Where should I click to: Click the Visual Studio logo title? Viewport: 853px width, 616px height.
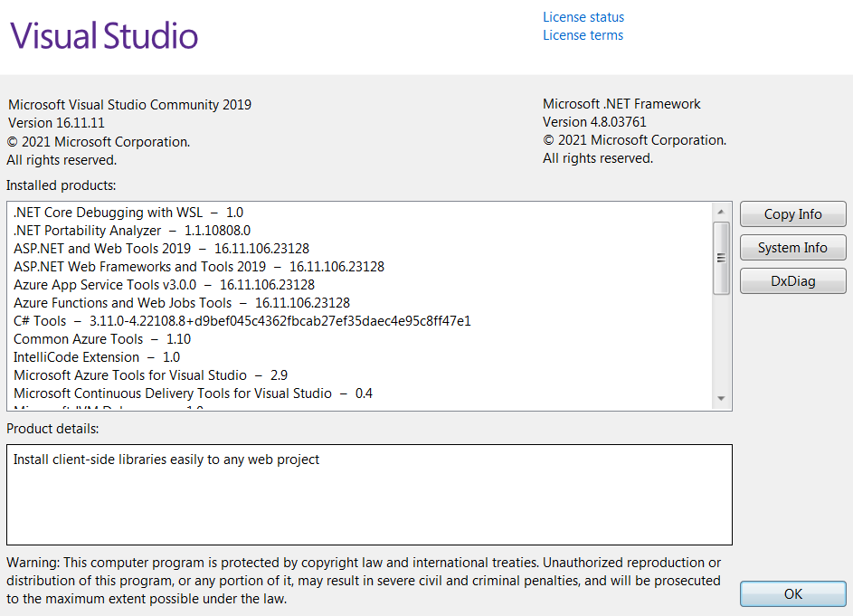(x=104, y=35)
